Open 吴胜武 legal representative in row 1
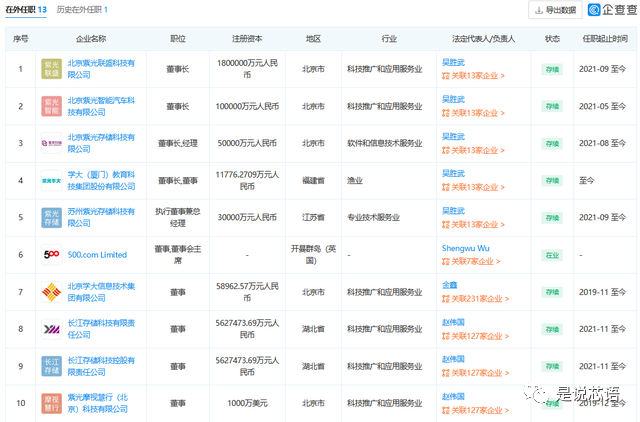This screenshot has height=422, width=640. tap(453, 62)
